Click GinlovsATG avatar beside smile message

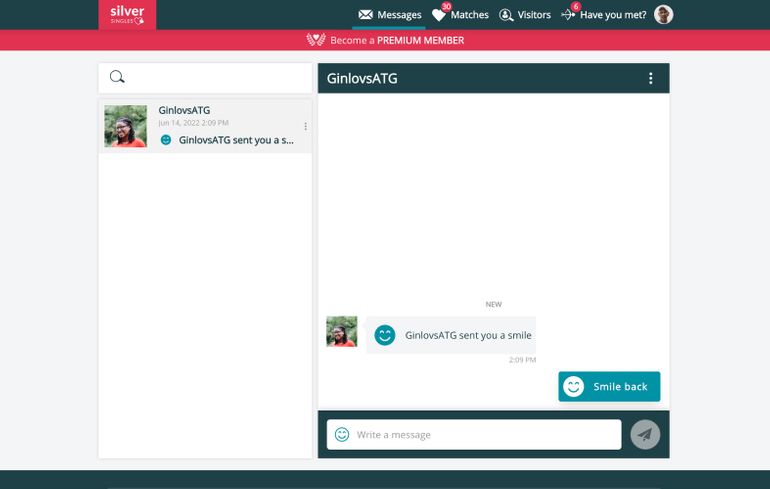tap(342, 331)
